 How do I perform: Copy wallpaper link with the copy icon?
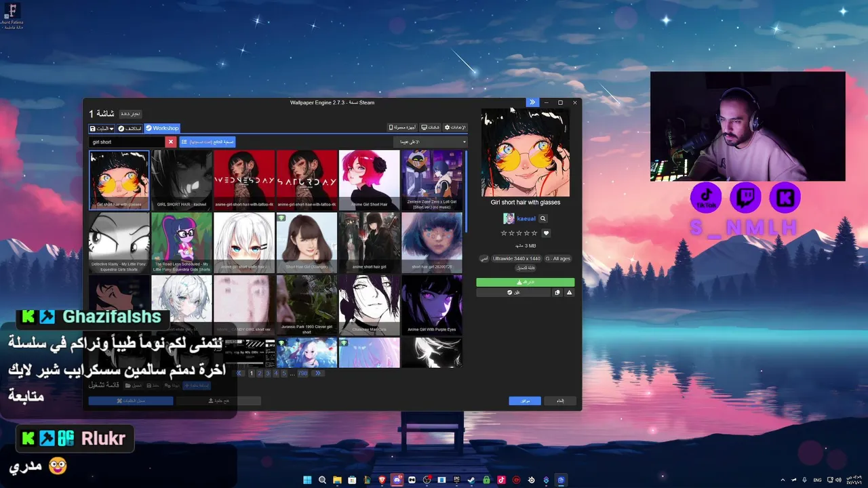557,293
